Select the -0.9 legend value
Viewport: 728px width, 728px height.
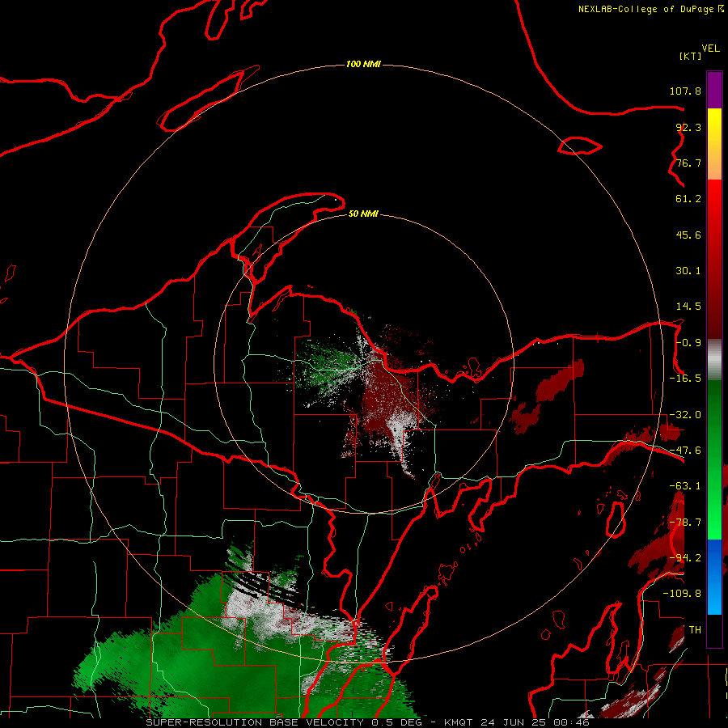click(688, 343)
